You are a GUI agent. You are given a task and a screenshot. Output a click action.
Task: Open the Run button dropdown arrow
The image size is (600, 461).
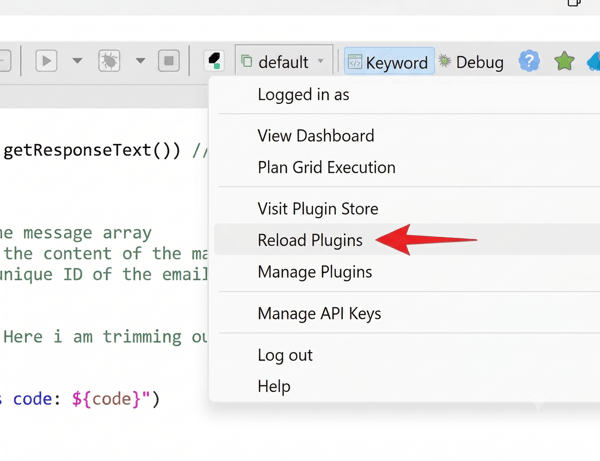click(77, 60)
